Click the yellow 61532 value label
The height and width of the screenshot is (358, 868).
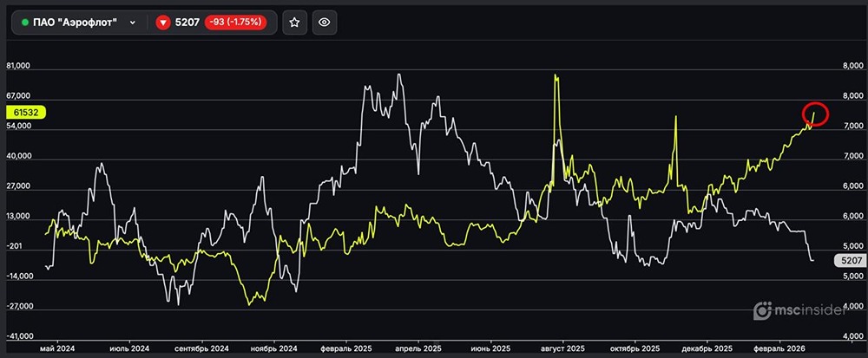click(x=25, y=112)
